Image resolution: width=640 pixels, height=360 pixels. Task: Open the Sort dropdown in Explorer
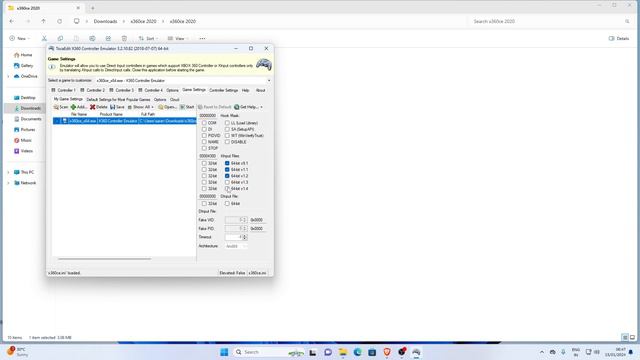pyautogui.click(x=148, y=38)
